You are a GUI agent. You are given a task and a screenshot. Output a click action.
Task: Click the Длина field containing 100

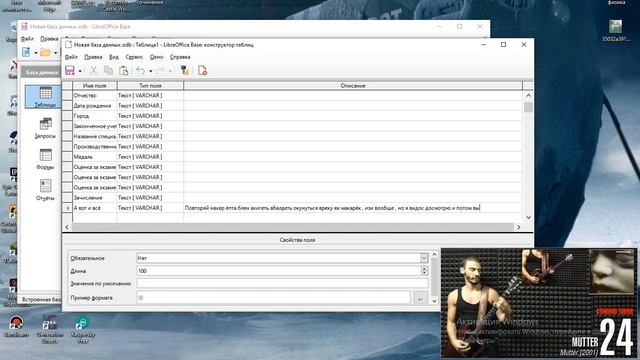point(279,271)
